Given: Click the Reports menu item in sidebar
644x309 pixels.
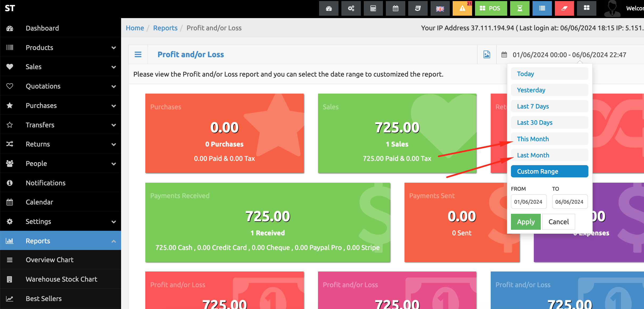Looking at the screenshot, I should (38, 240).
